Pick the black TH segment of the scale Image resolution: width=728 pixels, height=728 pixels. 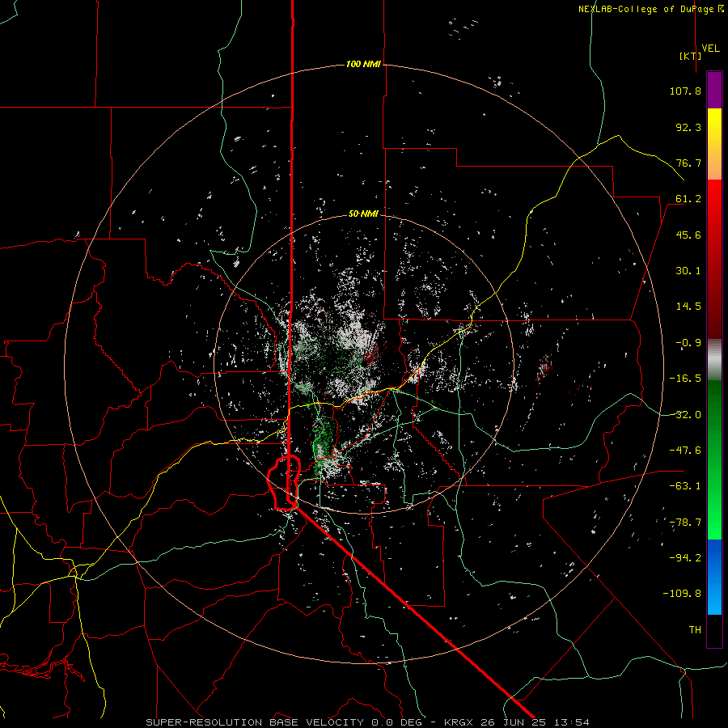point(714,630)
